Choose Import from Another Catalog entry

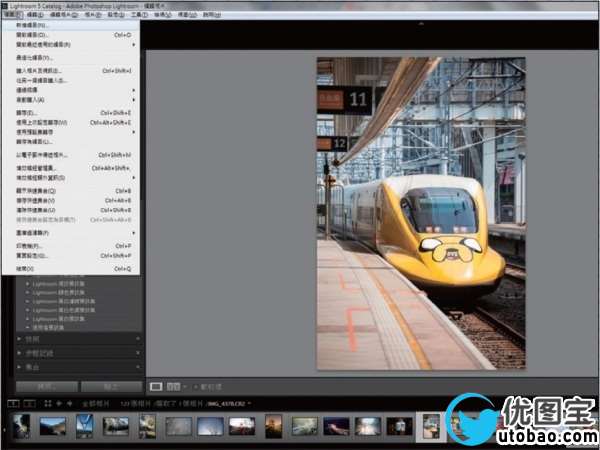[x=71, y=81]
